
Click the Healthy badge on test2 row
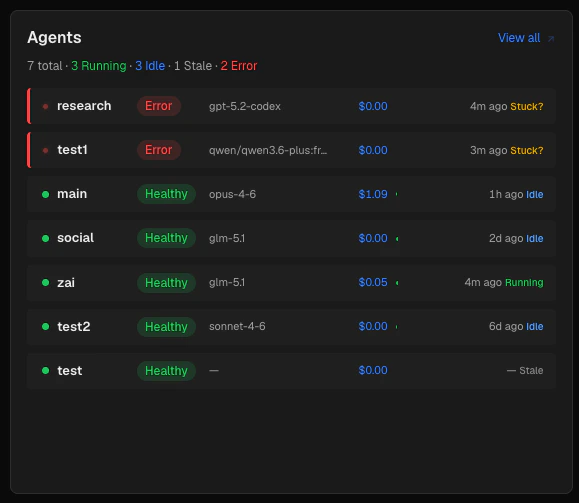pos(166,326)
